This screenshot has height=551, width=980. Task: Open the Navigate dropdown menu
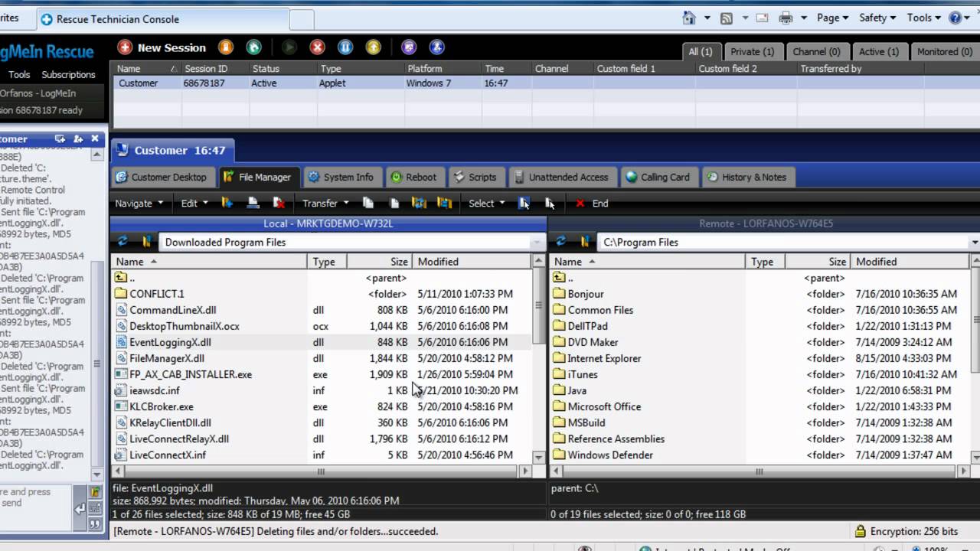click(139, 203)
